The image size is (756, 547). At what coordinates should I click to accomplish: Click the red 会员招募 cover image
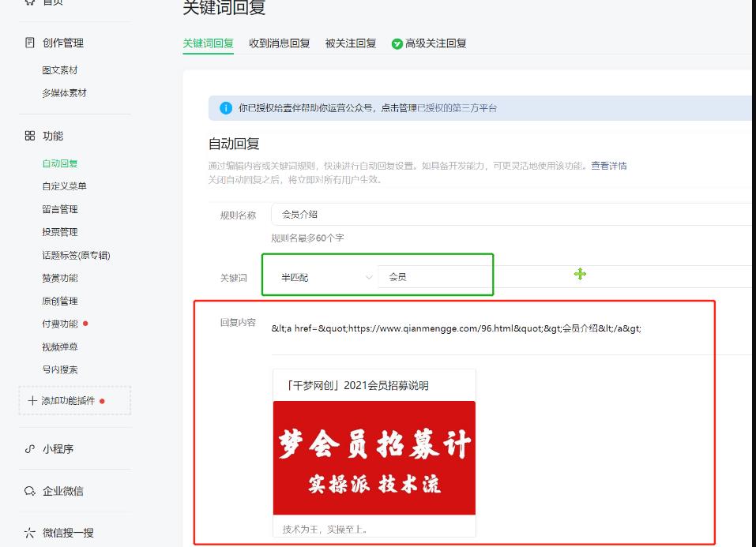click(x=374, y=458)
